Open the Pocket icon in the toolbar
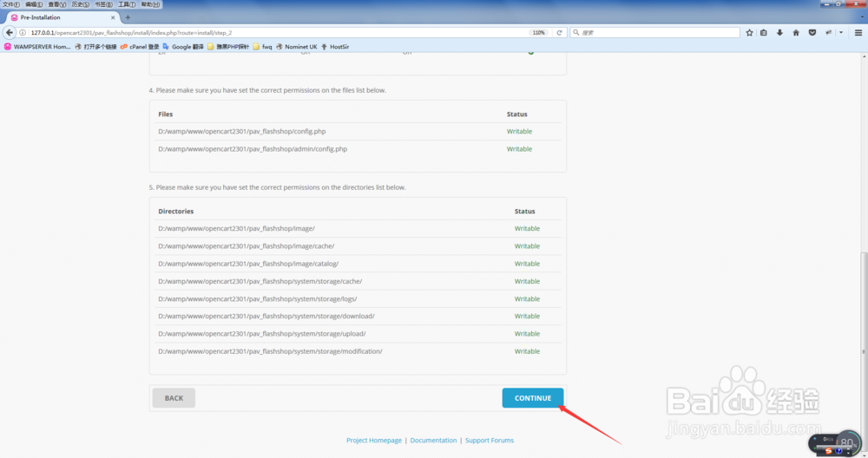The image size is (868, 458). 812,33
